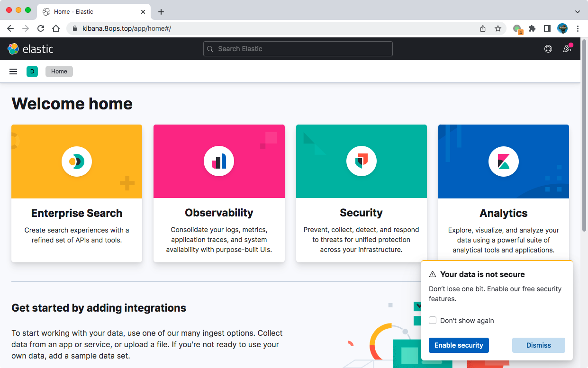This screenshot has height=368, width=588.
Task: Click the Analytics blue banner
Action: (x=504, y=162)
